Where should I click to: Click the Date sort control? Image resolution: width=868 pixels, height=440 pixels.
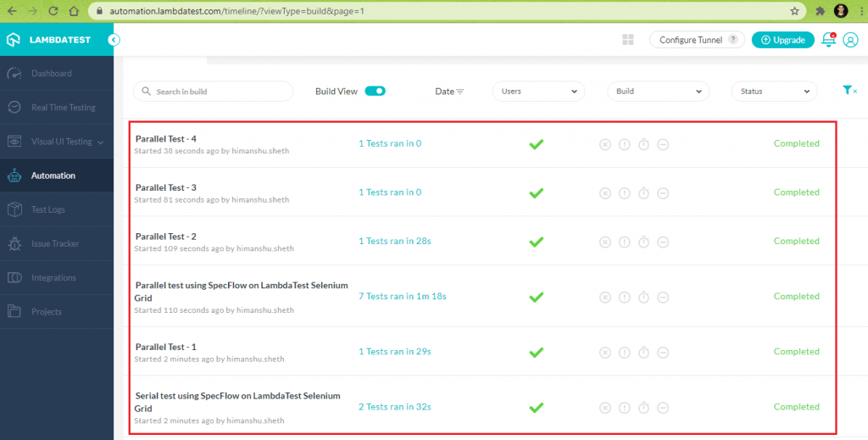(449, 92)
